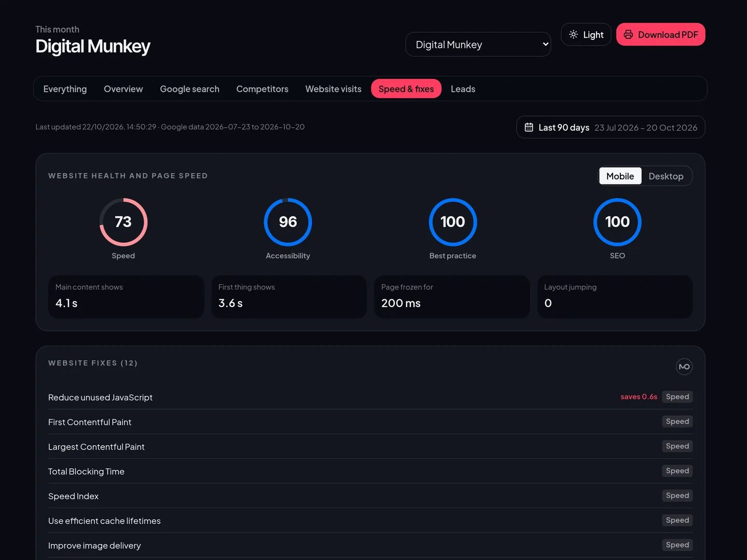
Task: Click the Speed tag on Total Blocking Time
Action: click(x=677, y=471)
